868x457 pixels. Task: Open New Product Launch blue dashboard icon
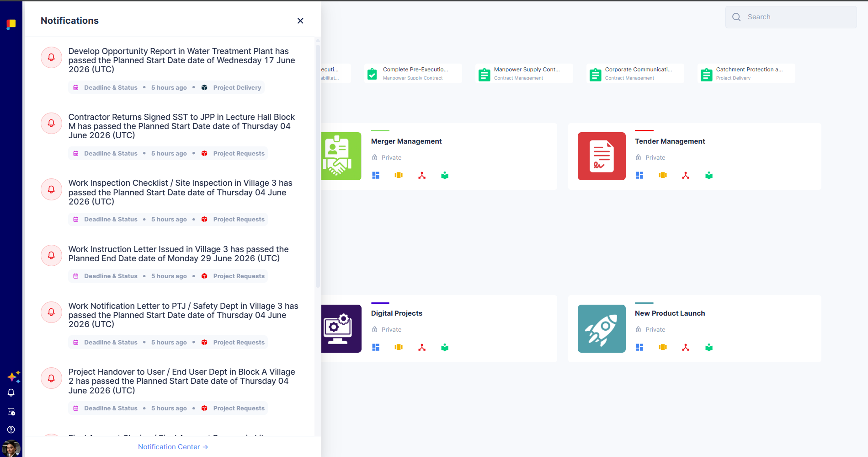pos(639,347)
